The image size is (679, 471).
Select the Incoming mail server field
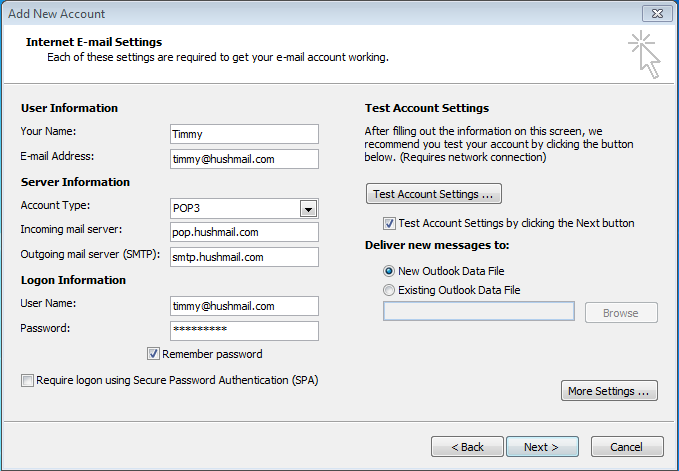[x=244, y=232]
